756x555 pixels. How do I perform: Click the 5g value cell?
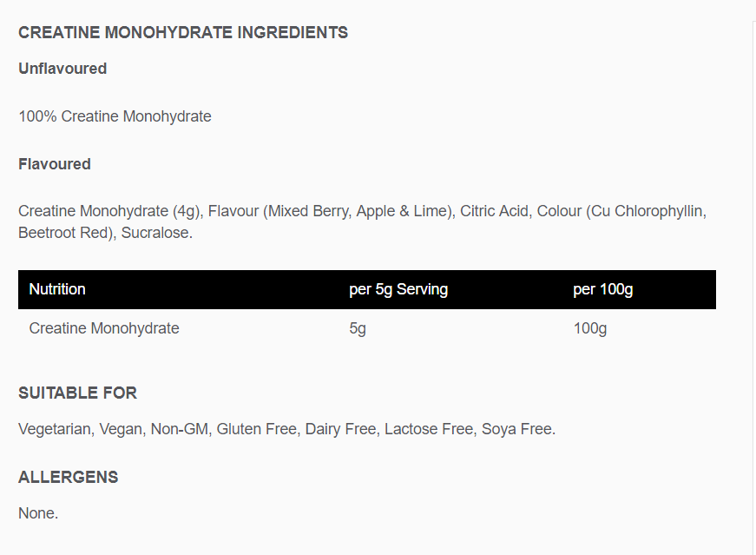coord(358,328)
